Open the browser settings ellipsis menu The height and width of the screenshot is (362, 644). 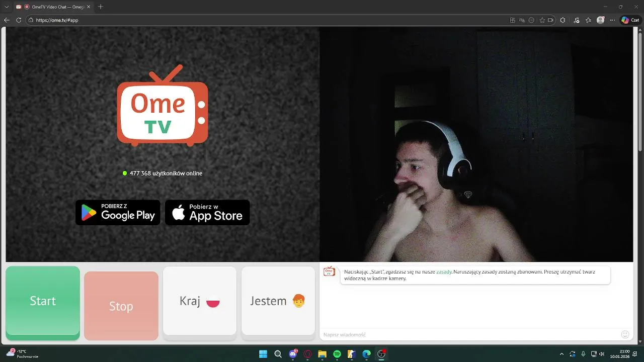pos(612,20)
